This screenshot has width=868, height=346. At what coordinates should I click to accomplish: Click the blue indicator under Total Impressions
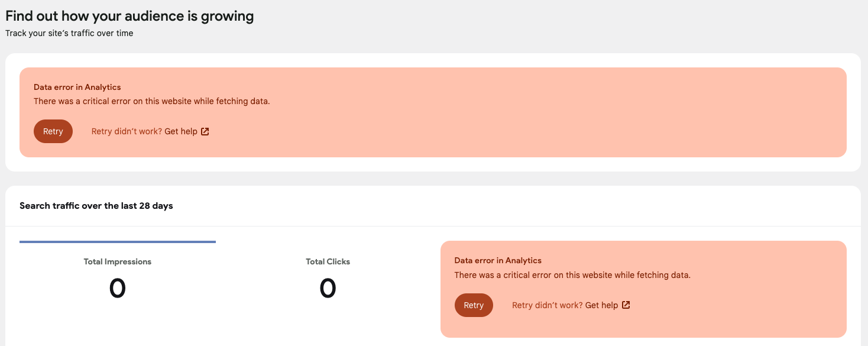coord(117,242)
